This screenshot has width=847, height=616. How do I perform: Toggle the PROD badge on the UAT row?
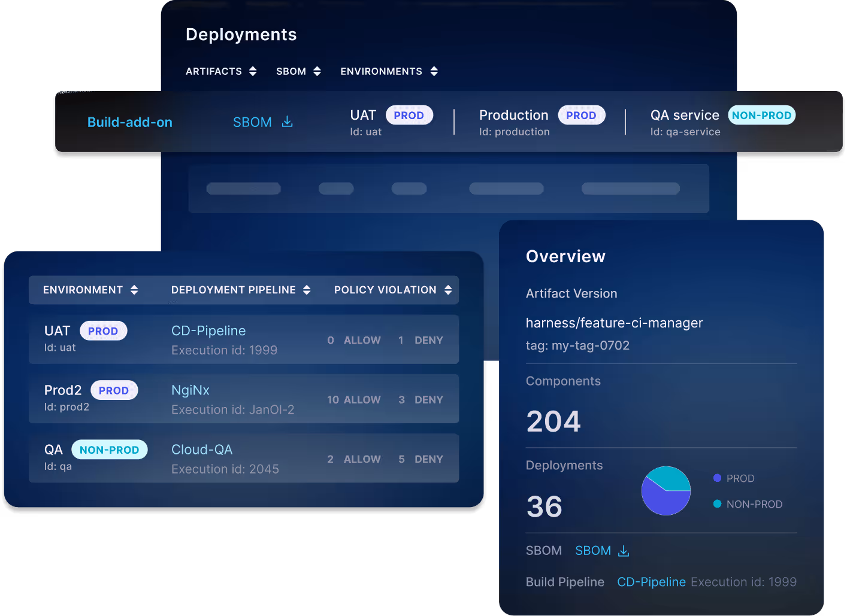[103, 330]
